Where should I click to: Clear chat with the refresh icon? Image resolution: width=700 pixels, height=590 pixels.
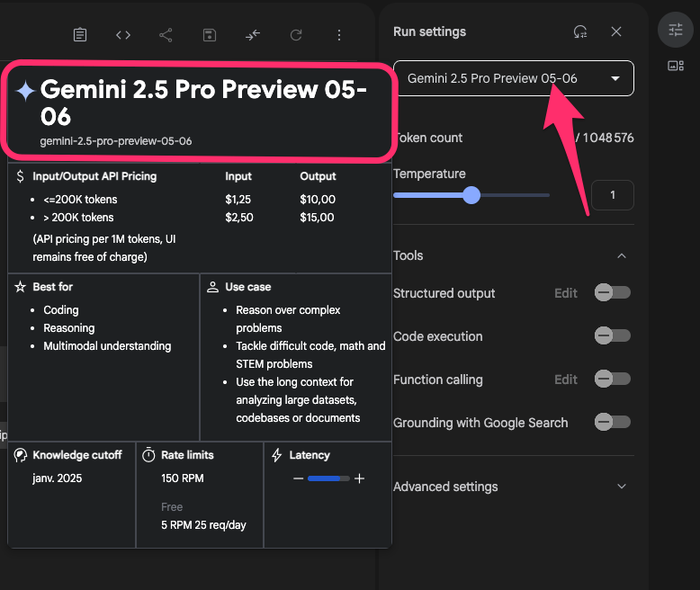point(296,35)
